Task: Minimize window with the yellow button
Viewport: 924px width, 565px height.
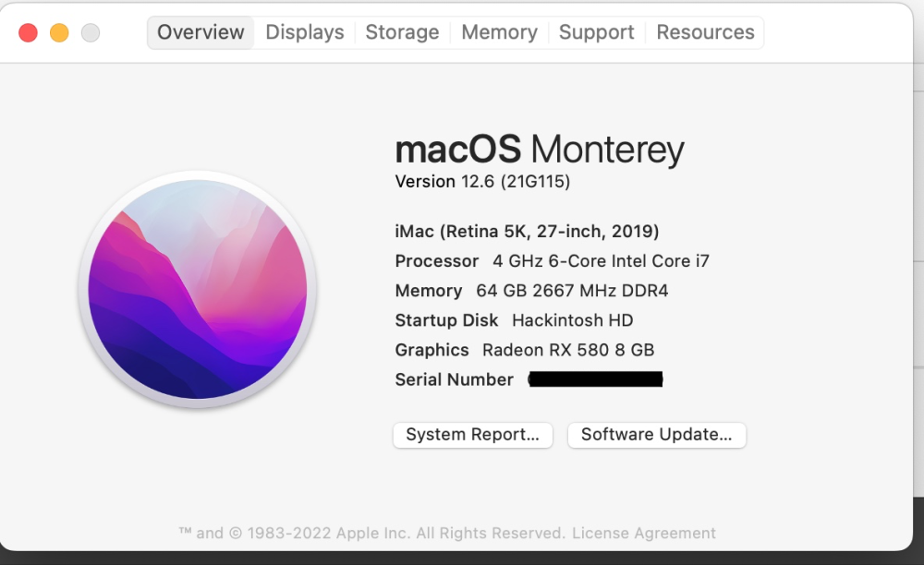Action: tap(59, 33)
